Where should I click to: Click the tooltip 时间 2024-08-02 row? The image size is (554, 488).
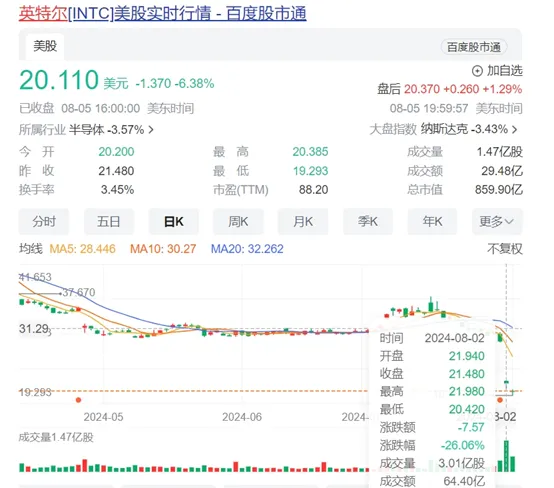coord(432,338)
